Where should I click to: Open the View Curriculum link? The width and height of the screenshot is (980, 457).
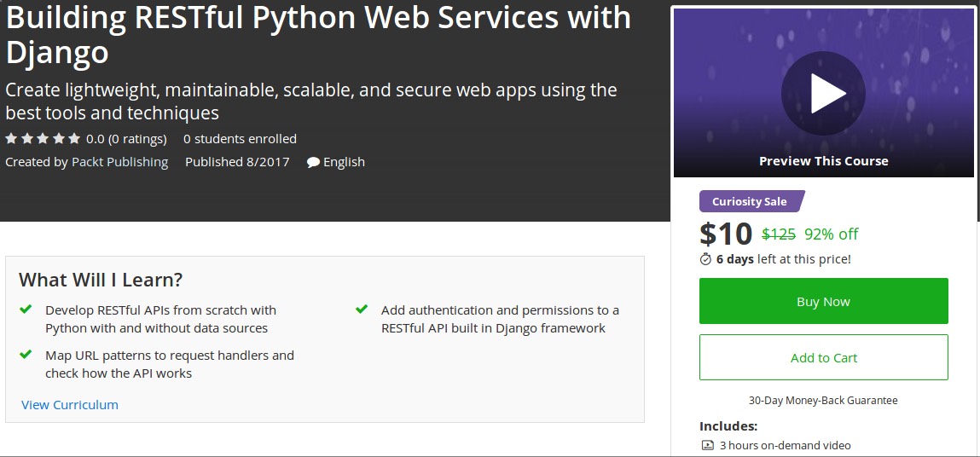pos(70,405)
